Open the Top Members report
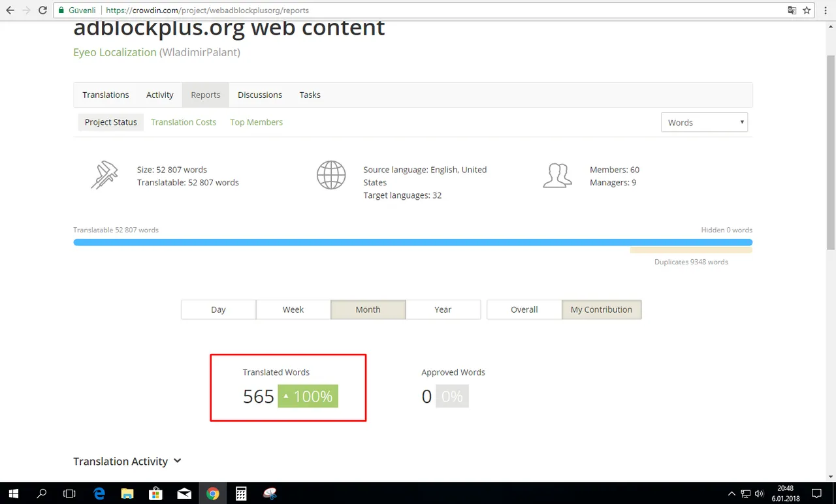This screenshot has height=504, width=836. point(257,122)
